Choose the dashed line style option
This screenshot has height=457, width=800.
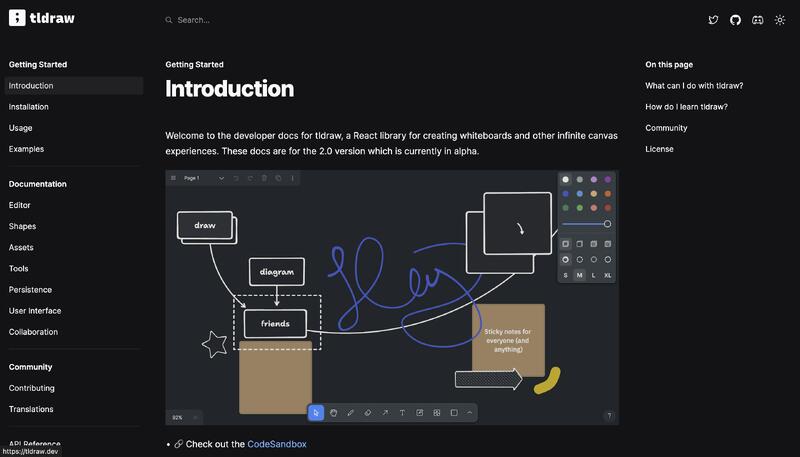point(580,259)
